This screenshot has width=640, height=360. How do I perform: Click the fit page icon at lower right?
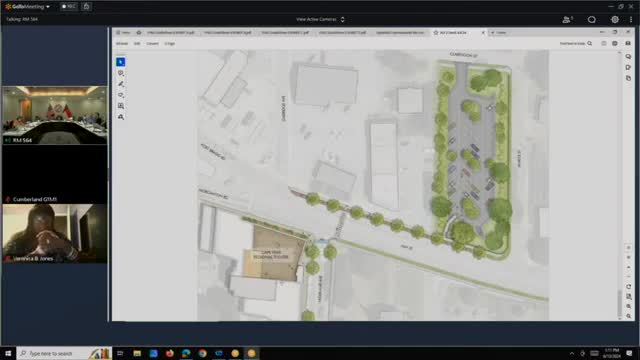[x=629, y=296]
